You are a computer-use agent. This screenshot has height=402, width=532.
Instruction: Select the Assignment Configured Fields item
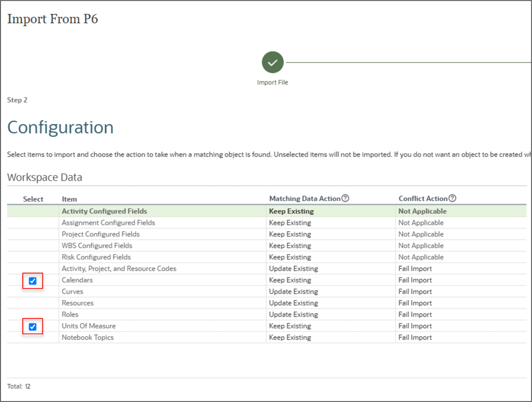coord(108,223)
